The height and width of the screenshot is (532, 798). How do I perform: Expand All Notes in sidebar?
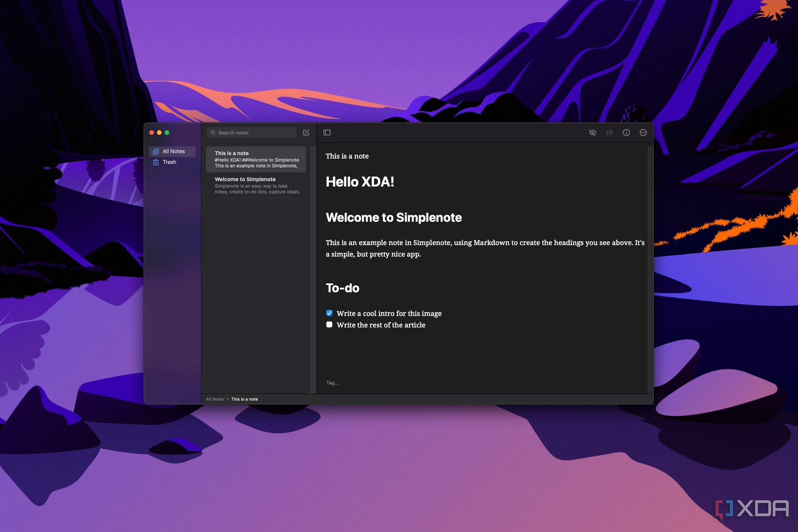pyautogui.click(x=172, y=151)
